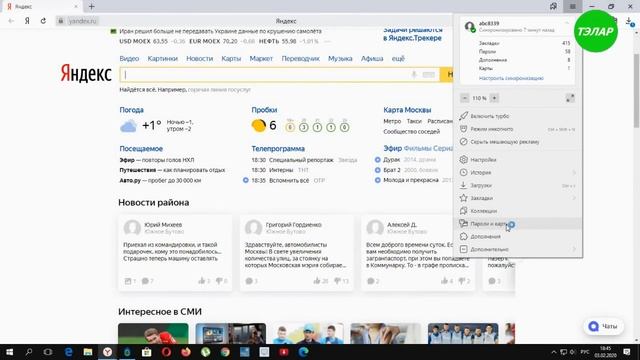The image size is (640, 360).
Task: Enable turbo mode 'Включить турбо'
Action: point(518,116)
